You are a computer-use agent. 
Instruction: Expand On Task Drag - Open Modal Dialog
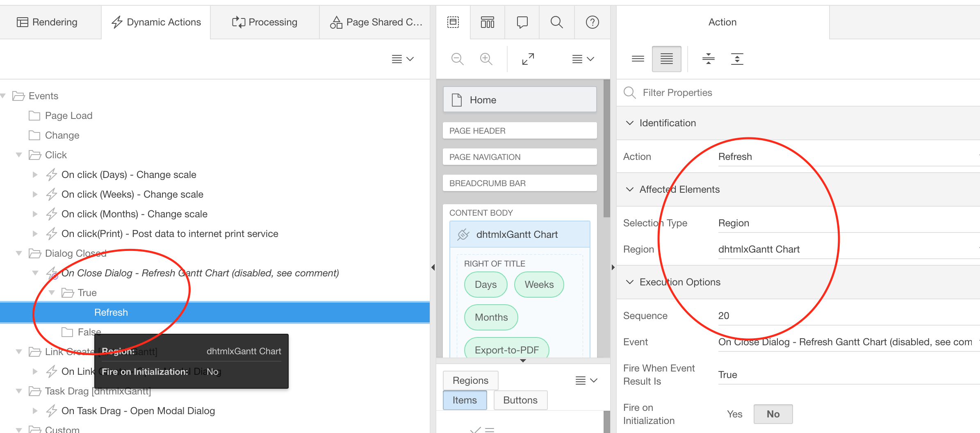[x=35, y=410]
